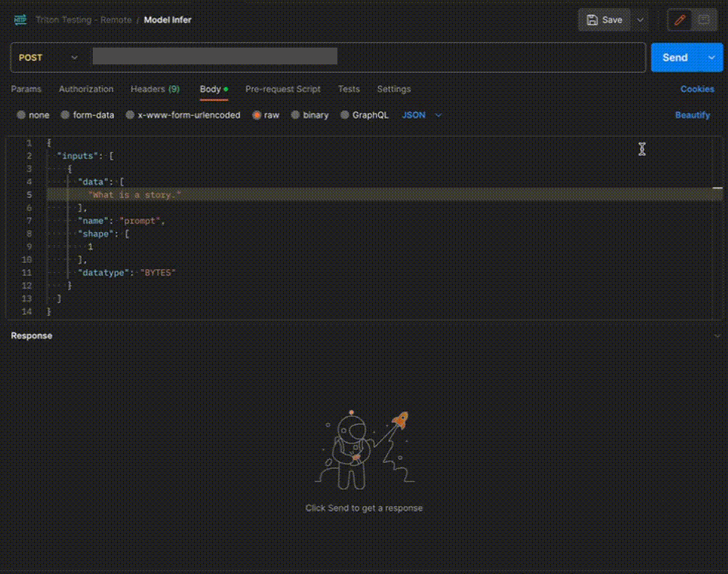Collapse the Response panel chevron
The width and height of the screenshot is (728, 574).
[x=717, y=336]
